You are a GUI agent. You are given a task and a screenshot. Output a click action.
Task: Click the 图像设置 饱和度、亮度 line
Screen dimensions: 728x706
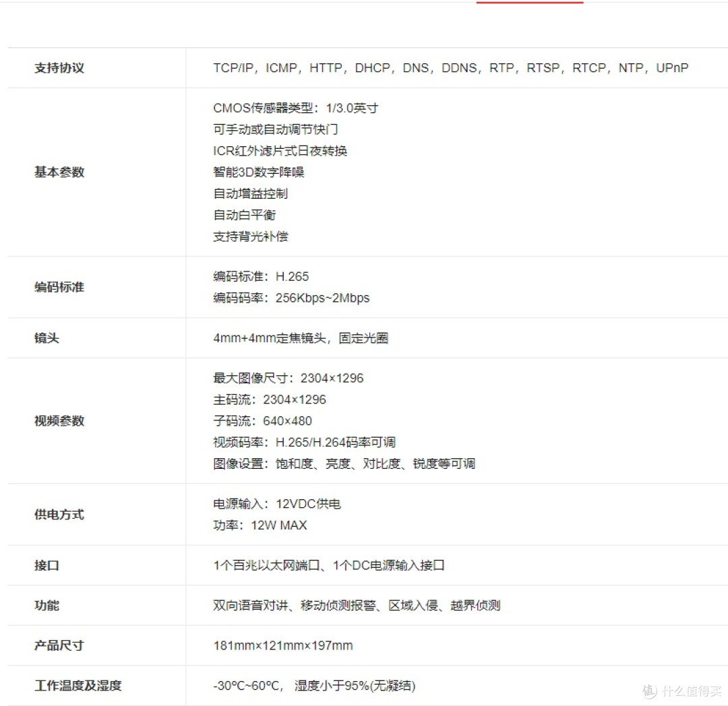344,463
